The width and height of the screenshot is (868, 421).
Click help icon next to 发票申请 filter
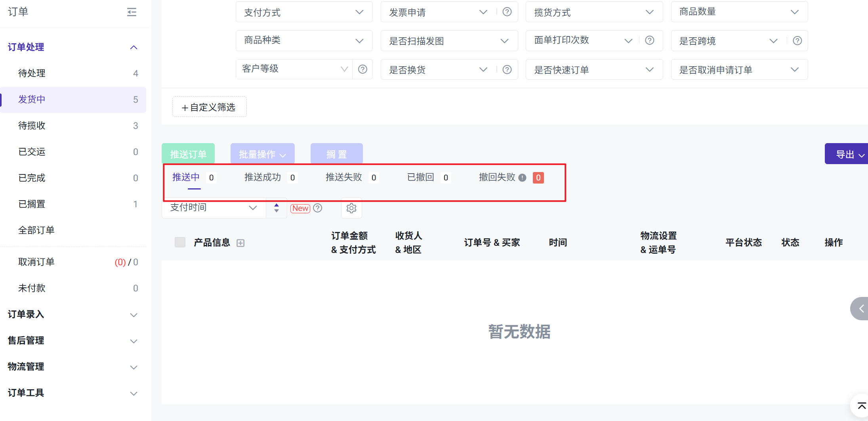click(507, 12)
